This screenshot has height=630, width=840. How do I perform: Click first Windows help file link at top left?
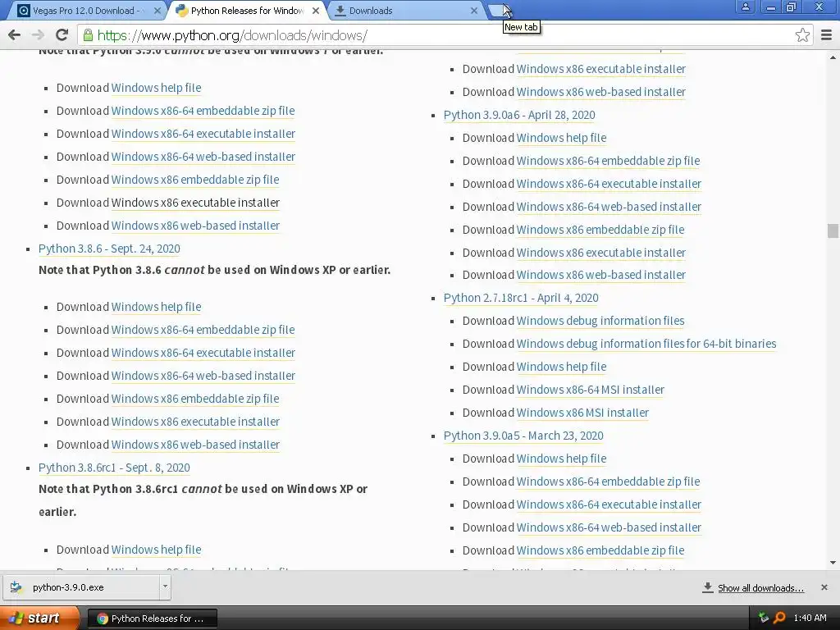pos(157,88)
